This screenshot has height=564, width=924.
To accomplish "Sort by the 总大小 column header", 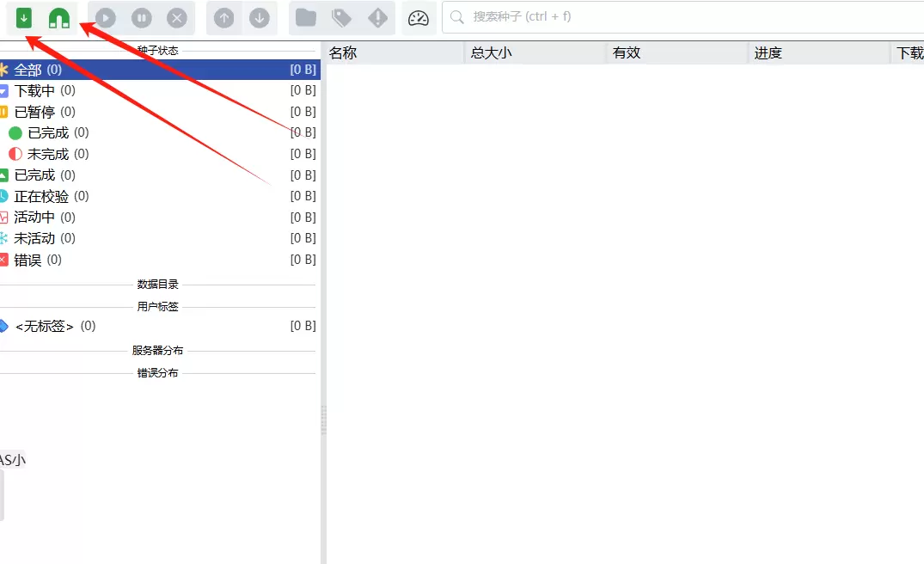I will point(491,53).
